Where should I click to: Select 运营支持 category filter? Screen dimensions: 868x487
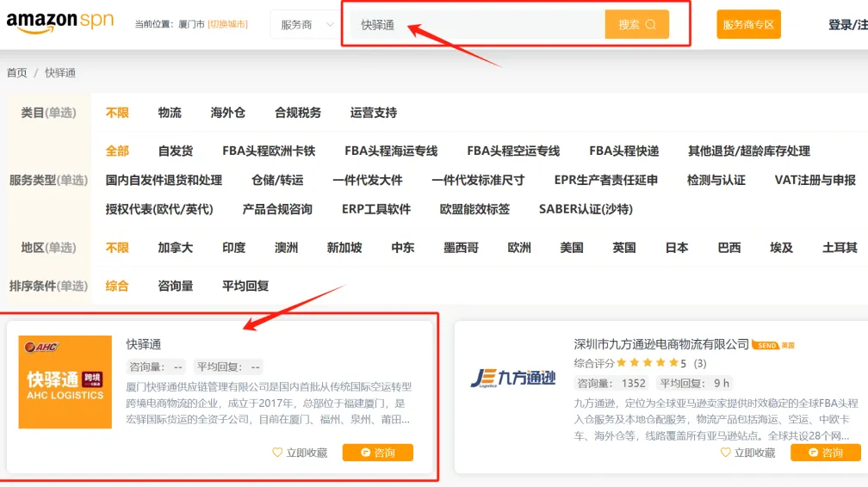374,113
